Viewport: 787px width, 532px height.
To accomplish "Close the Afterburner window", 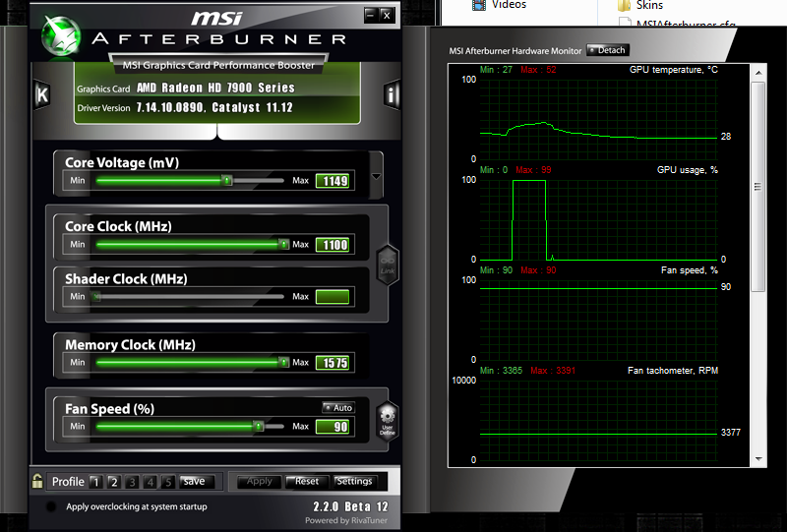I will 387,15.
